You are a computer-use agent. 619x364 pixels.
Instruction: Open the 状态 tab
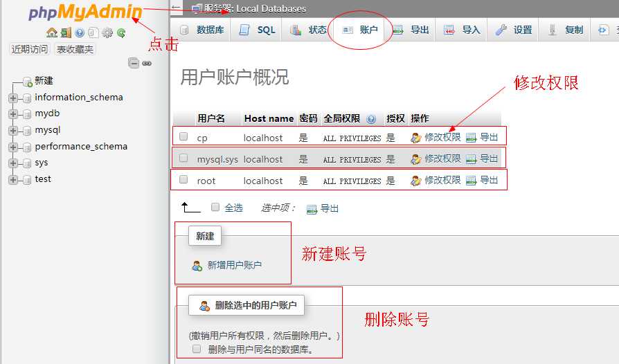pos(308,30)
